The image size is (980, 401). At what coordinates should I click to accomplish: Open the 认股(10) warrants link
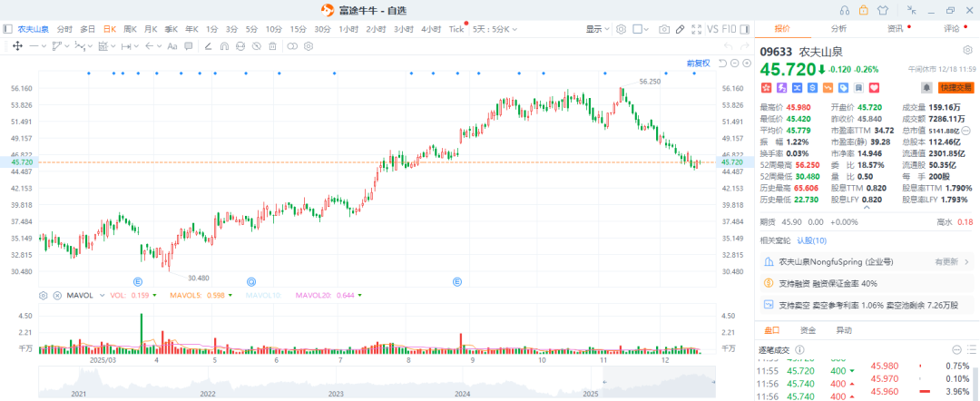[811, 240]
